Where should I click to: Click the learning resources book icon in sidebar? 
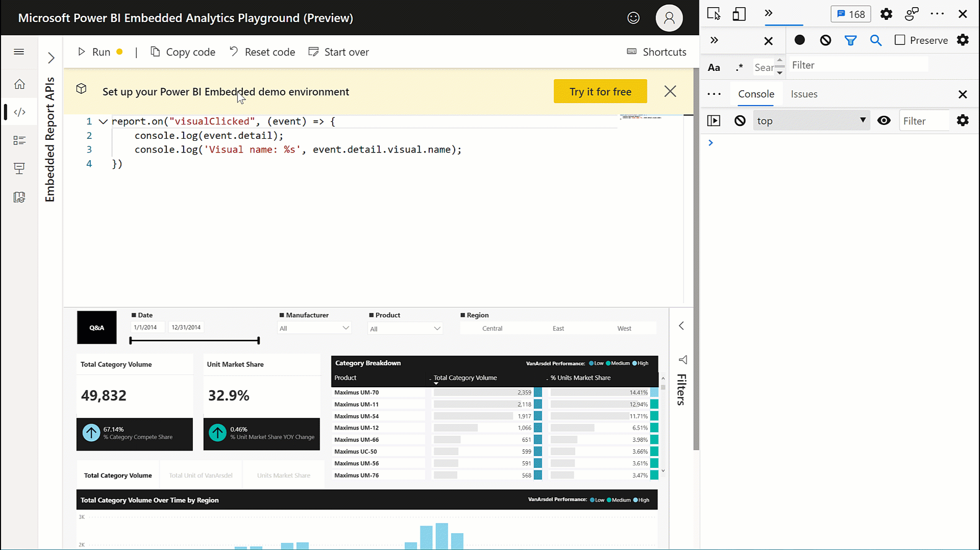click(19, 197)
